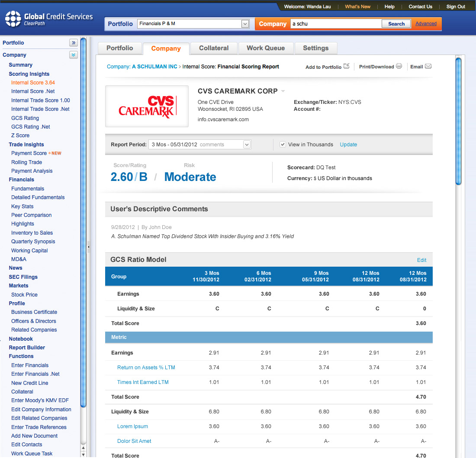
Task: Expand the Portfolio sidebar section arrow
Action: [73, 43]
